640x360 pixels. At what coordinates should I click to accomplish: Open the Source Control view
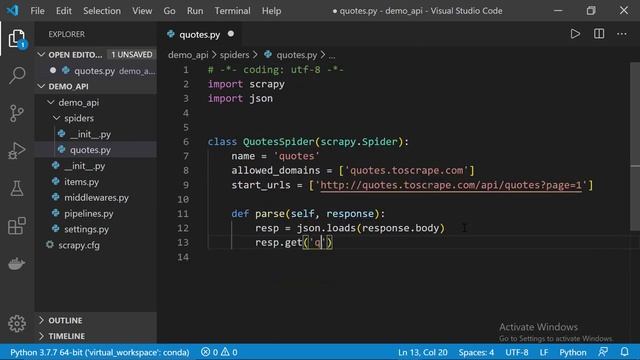[17, 113]
